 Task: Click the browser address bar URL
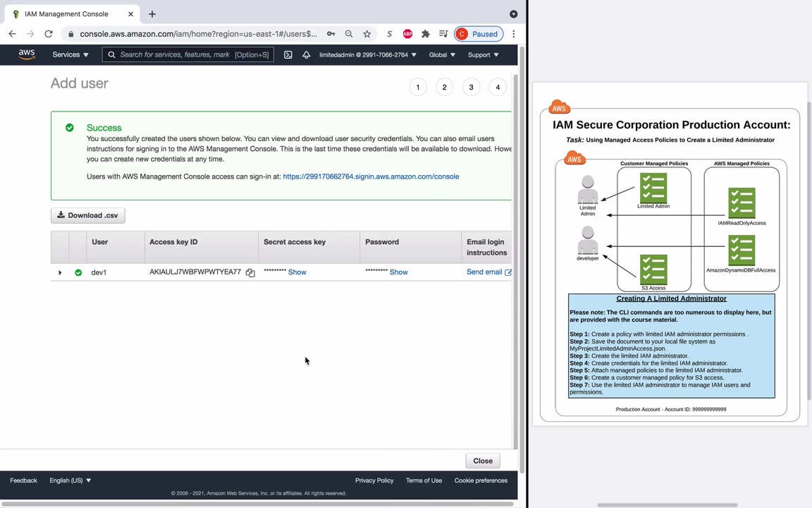click(198, 34)
